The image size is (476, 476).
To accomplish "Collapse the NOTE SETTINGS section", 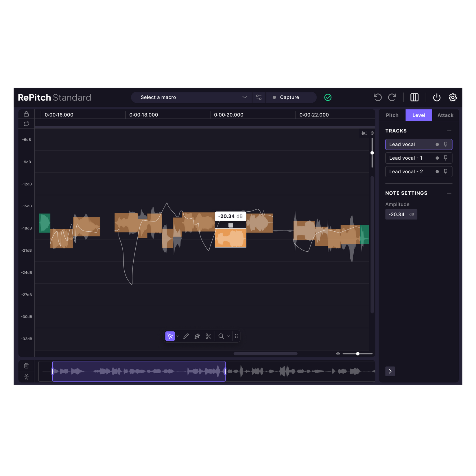I will (449, 193).
